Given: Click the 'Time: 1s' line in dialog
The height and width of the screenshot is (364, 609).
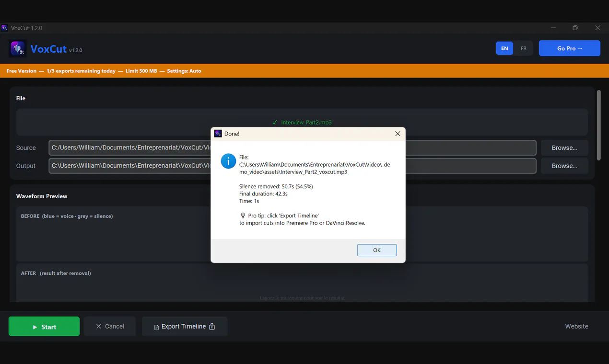Looking at the screenshot, I should pyautogui.click(x=249, y=201).
